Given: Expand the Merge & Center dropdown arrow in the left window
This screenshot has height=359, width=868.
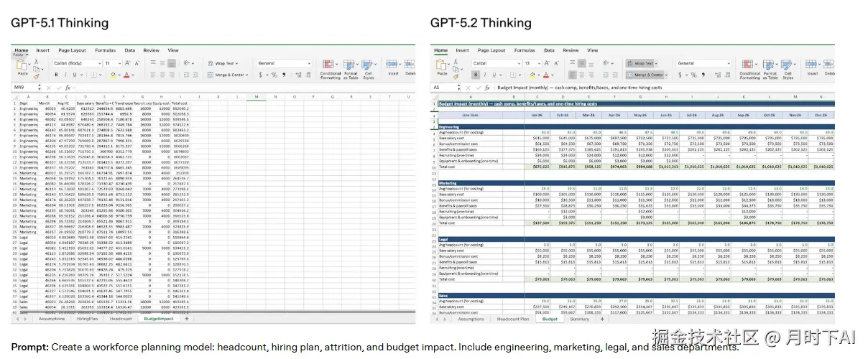Looking at the screenshot, I should click(246, 75).
